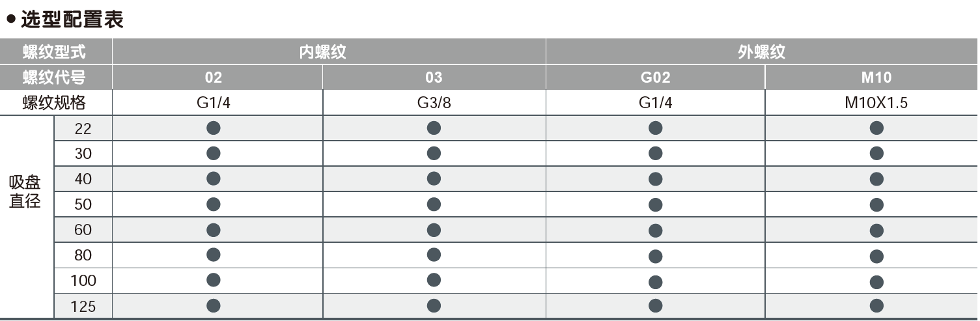Select the G02 thread code header
Image resolution: width=980 pixels, height=321 pixels.
tap(655, 77)
